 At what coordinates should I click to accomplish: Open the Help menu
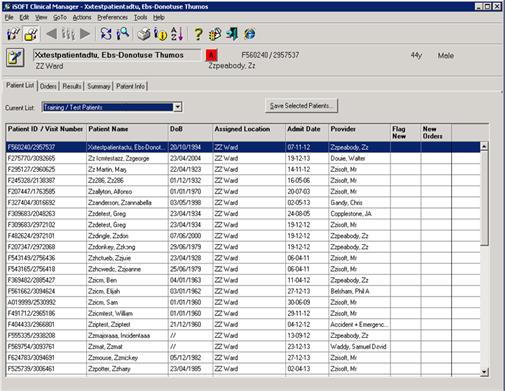(159, 17)
